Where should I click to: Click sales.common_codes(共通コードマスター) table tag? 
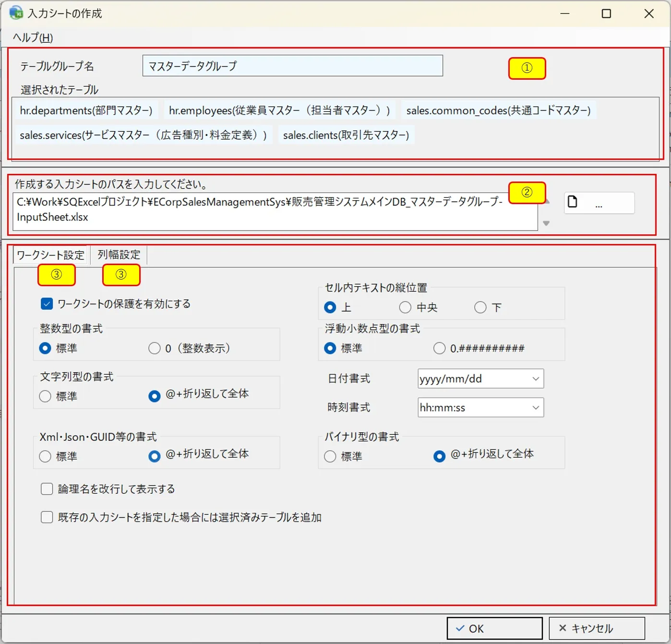[x=498, y=110]
